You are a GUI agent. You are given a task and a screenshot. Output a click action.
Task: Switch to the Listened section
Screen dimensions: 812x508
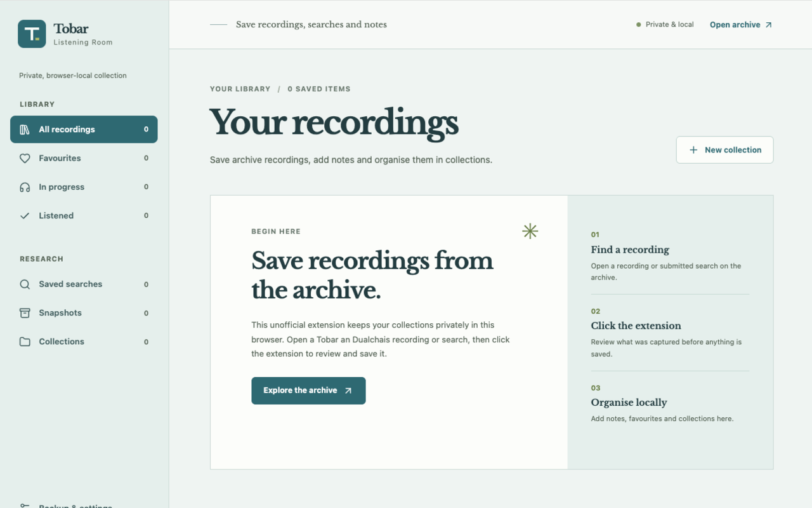click(84, 216)
